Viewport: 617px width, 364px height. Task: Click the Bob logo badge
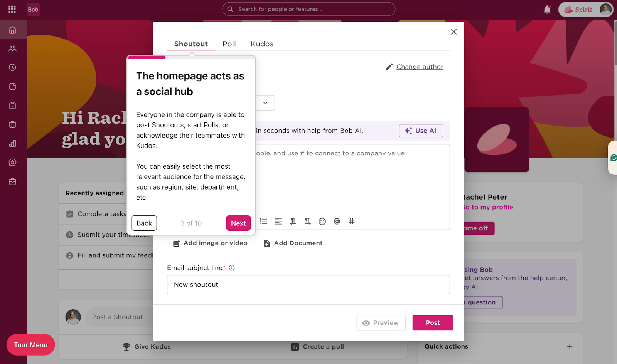pyautogui.click(x=33, y=9)
